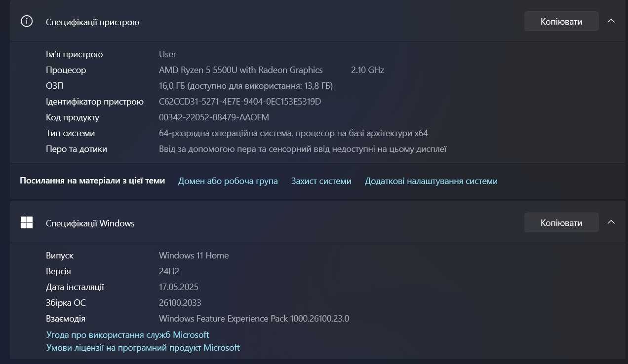Open Угода про використання служб Microsoft
This screenshot has height=364, width=628.
pyautogui.click(x=128, y=334)
